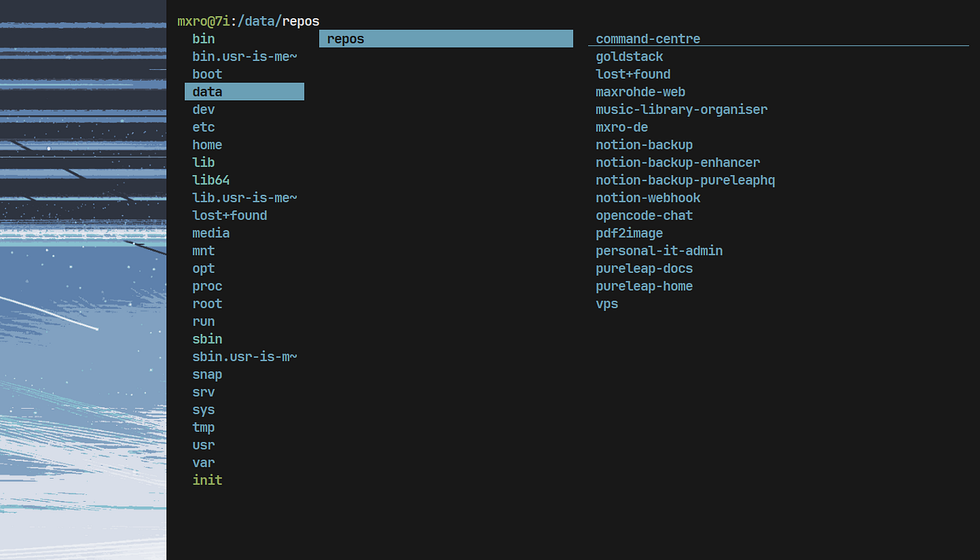Open the 'maxrohde-web' repository

click(x=640, y=92)
